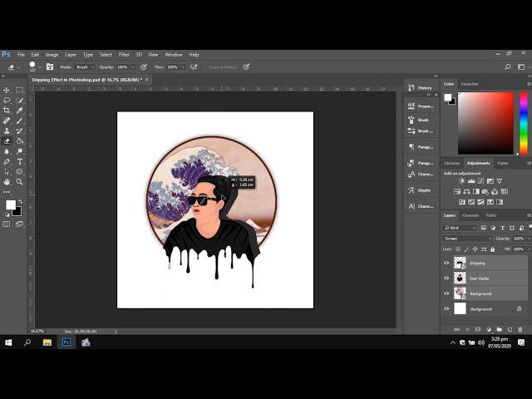532x399 pixels.
Task: Open the Photoshop search icon
Action: pyautogui.click(x=508, y=67)
